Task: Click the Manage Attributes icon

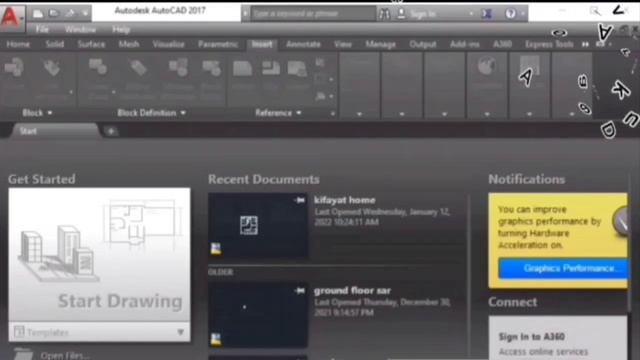Action: 178,67
